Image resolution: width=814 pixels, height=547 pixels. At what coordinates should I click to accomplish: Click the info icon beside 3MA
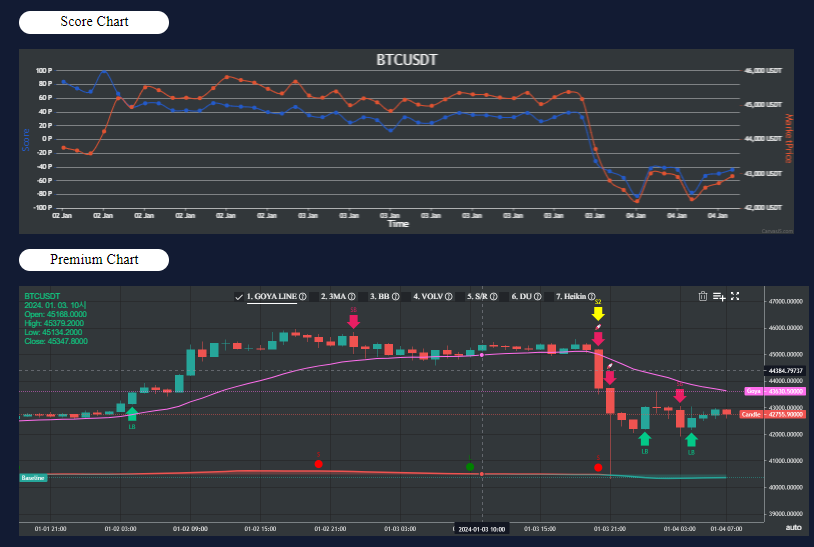tap(351, 296)
